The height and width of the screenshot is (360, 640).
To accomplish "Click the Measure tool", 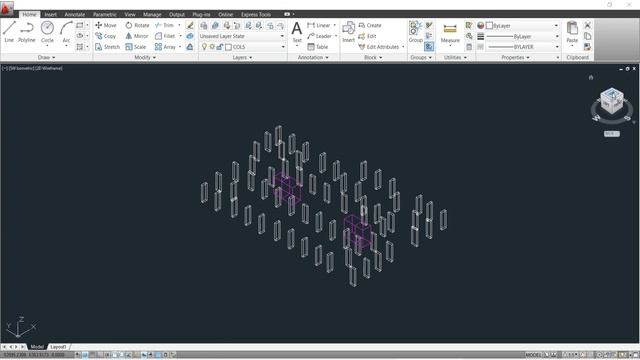I will point(450,33).
